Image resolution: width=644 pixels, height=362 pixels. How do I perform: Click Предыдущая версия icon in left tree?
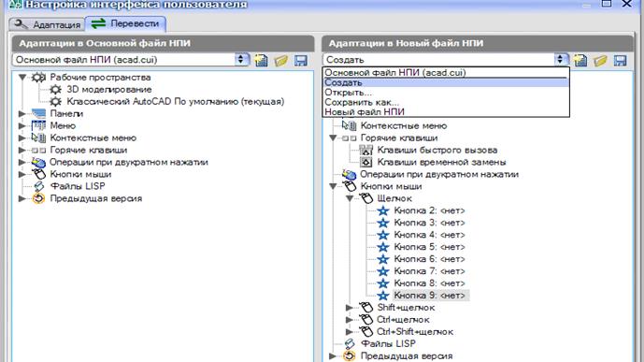click(38, 198)
